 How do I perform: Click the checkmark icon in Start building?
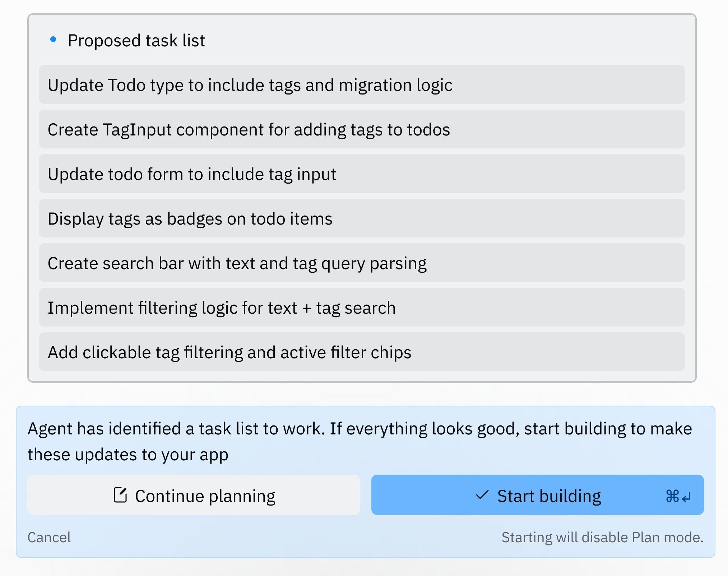(481, 495)
